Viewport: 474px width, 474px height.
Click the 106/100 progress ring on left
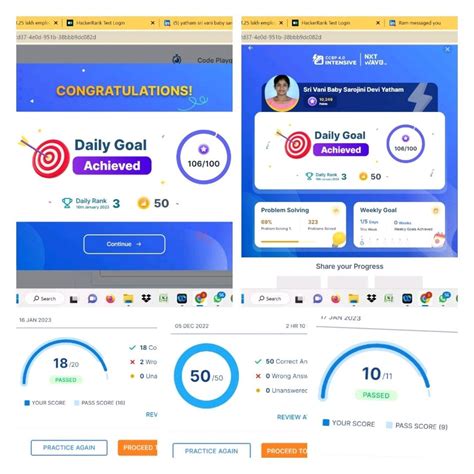(203, 157)
